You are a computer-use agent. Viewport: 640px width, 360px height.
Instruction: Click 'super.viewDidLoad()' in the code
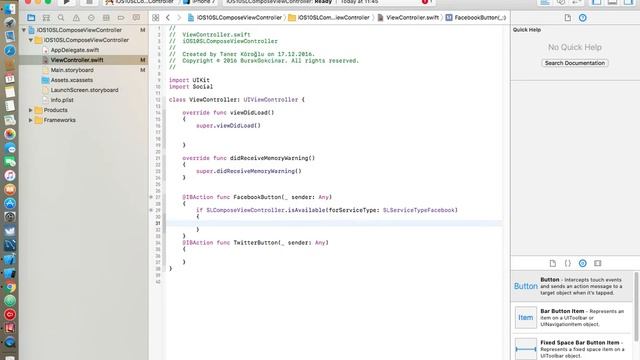tap(228, 126)
